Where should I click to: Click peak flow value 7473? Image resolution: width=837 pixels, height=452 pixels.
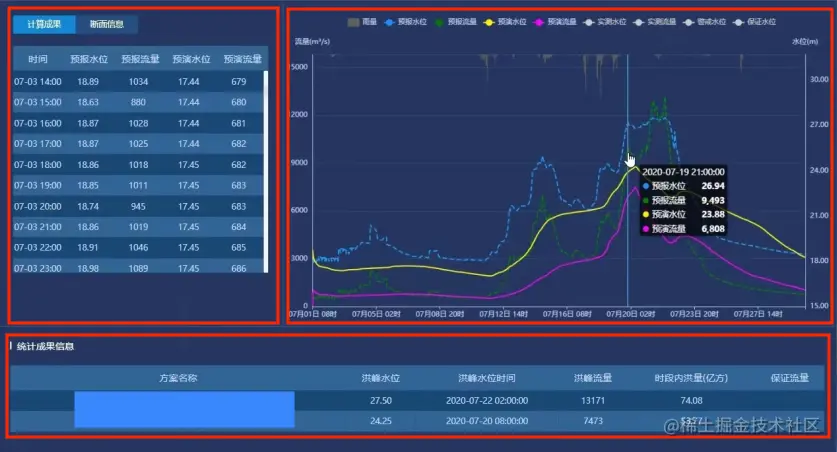pos(593,421)
